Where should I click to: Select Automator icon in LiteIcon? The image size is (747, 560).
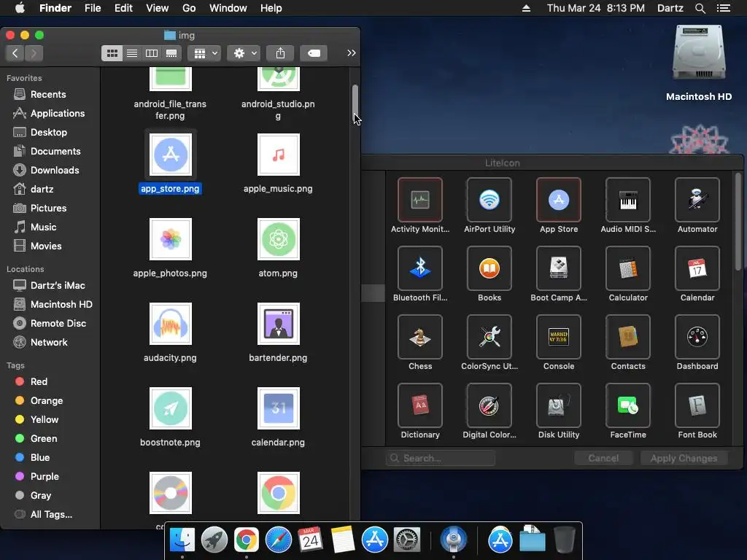tap(697, 200)
